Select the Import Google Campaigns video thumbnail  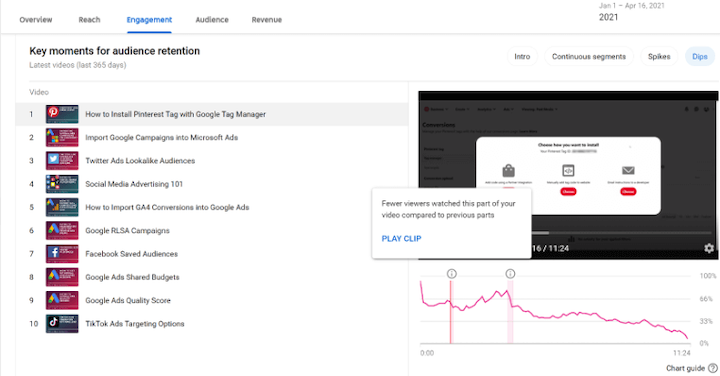tap(62, 137)
